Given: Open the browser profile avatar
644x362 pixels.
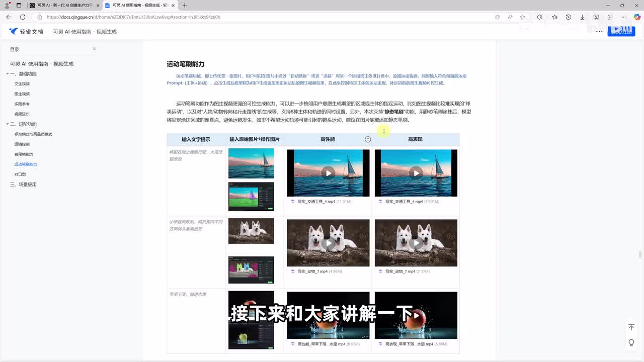Looking at the screenshot, I should pyautogui.click(x=7, y=5).
